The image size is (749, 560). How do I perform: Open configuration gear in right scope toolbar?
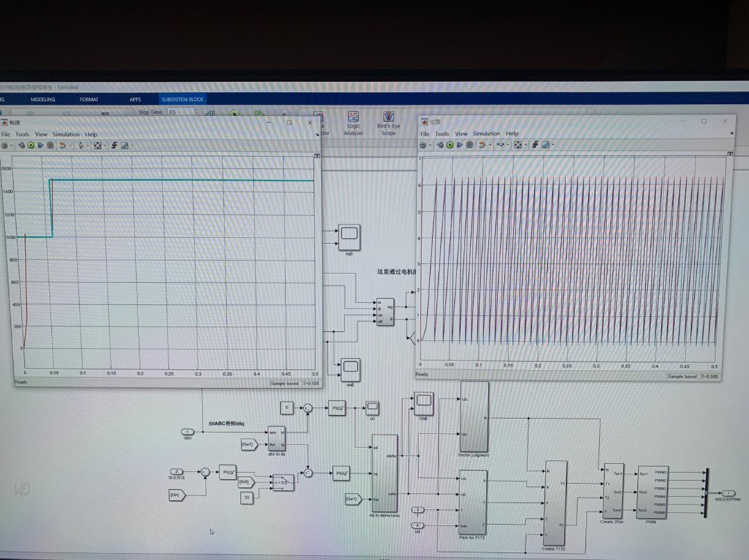(x=423, y=145)
